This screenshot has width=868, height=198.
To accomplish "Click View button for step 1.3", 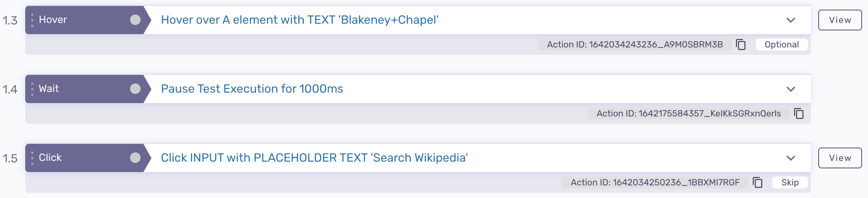I will [840, 20].
